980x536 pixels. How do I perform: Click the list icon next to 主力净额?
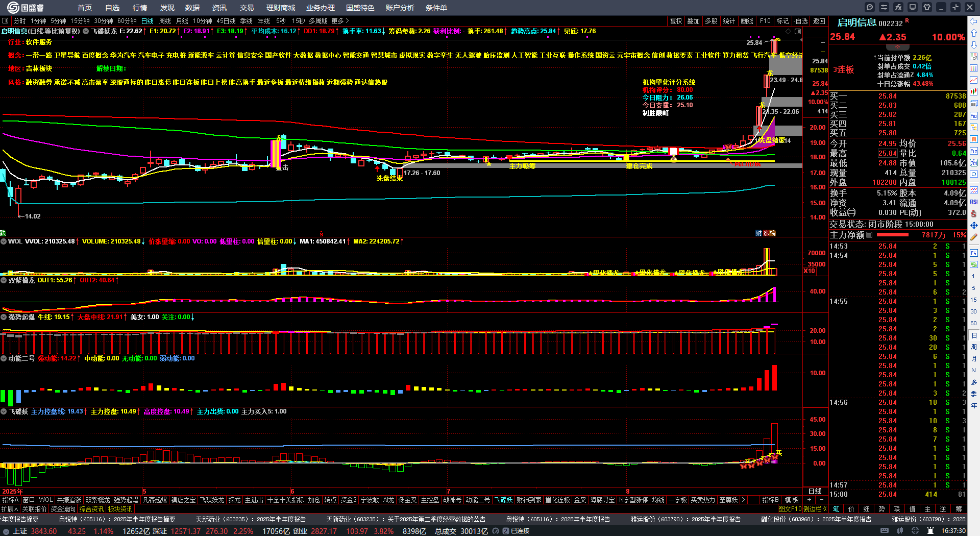[x=869, y=235]
